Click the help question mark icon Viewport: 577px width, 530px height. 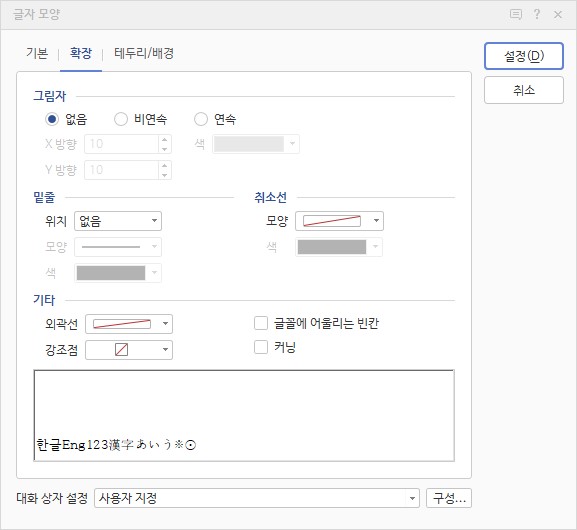tap(537, 14)
